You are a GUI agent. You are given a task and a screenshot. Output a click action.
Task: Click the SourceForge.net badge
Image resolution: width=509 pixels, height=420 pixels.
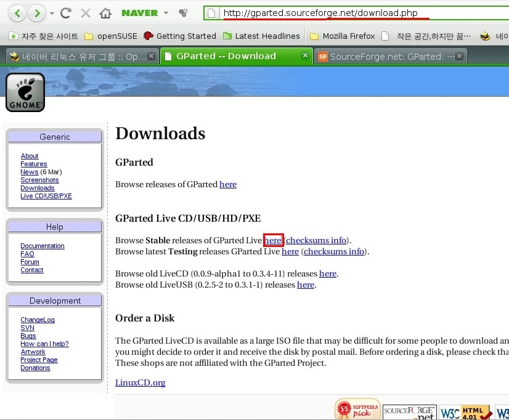coord(410,412)
